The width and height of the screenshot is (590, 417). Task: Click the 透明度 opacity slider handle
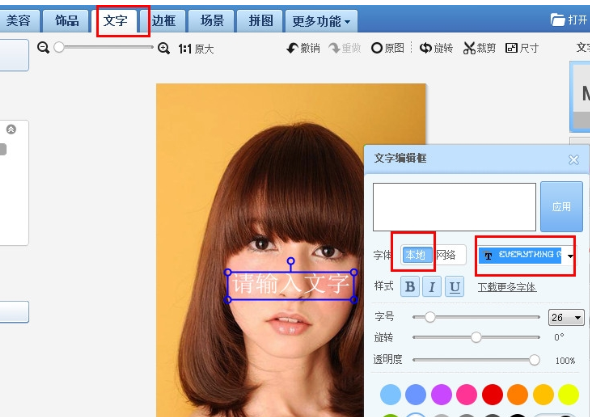(x=534, y=360)
